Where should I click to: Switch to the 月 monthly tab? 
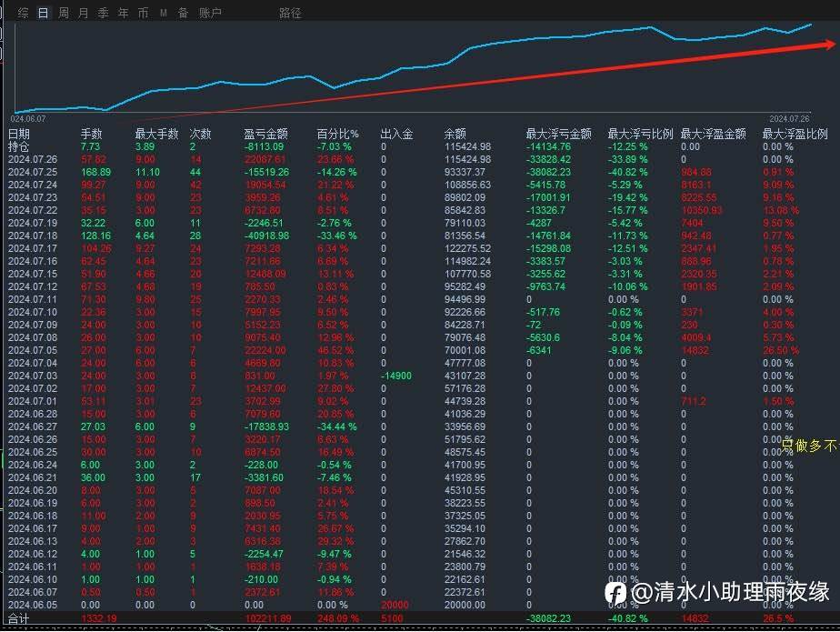tap(83, 13)
